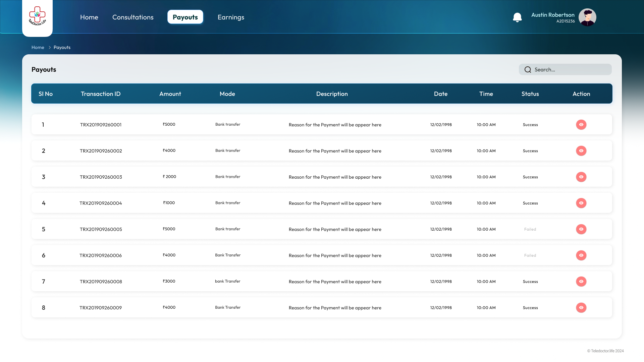Click the Amount column header
This screenshot has height=362, width=644.
point(170,94)
